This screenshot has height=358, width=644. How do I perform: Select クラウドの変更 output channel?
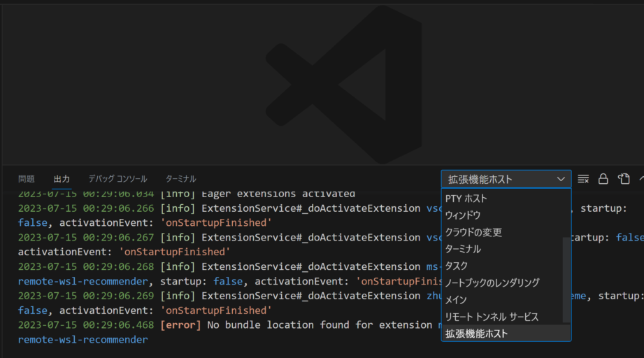coord(473,232)
